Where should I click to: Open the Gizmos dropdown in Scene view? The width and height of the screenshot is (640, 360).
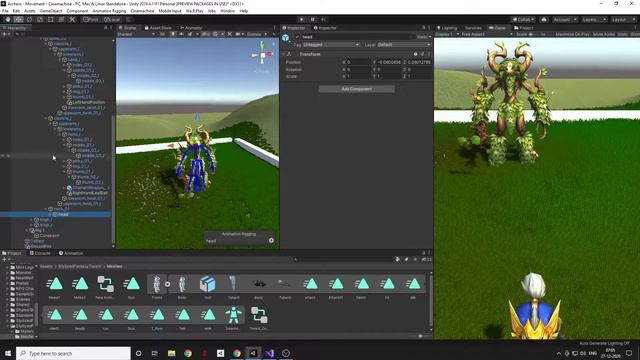point(256,34)
